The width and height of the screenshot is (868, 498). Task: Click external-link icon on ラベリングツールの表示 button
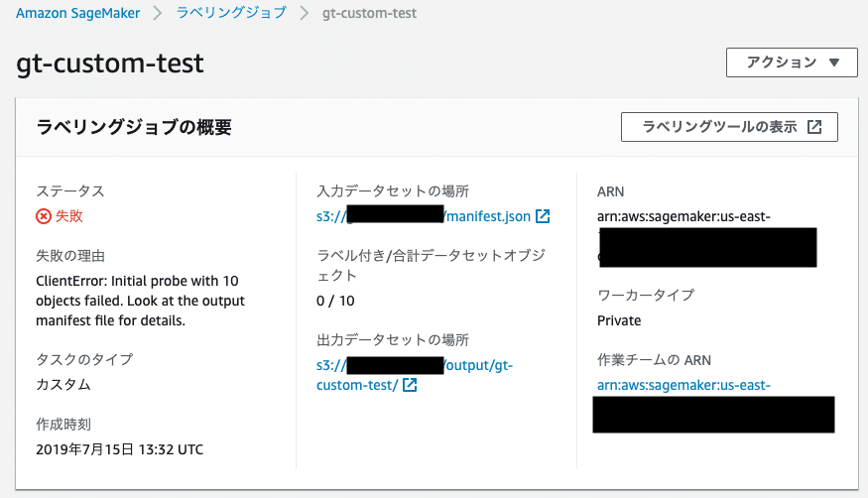[x=814, y=127]
